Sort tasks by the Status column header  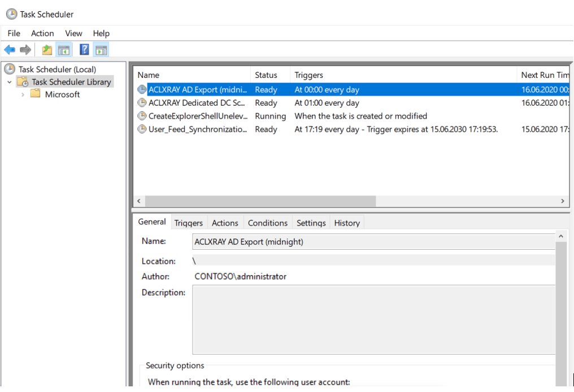pos(266,75)
